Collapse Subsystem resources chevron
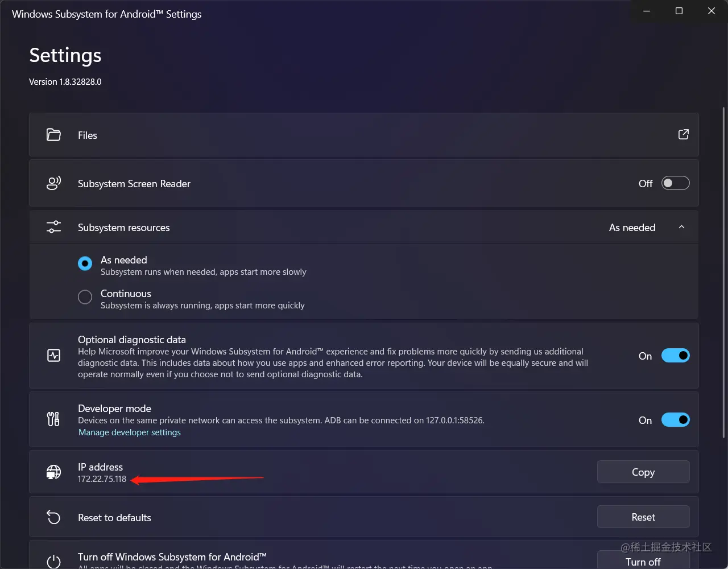Viewport: 728px width, 569px height. [x=681, y=227]
